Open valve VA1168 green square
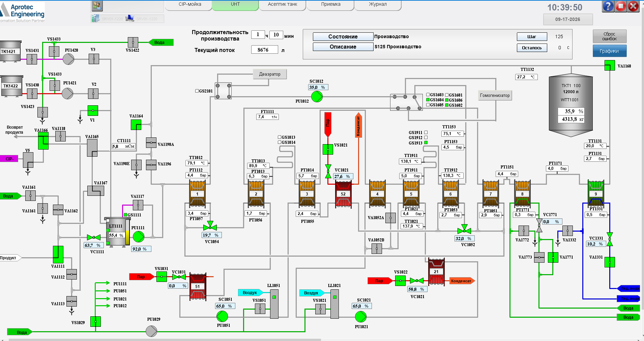 click(610, 65)
